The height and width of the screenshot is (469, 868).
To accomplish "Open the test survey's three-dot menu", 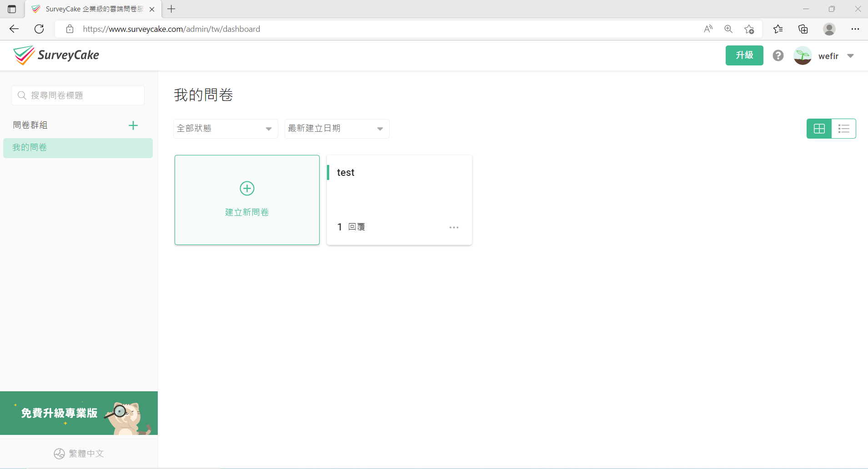I will click(x=454, y=227).
